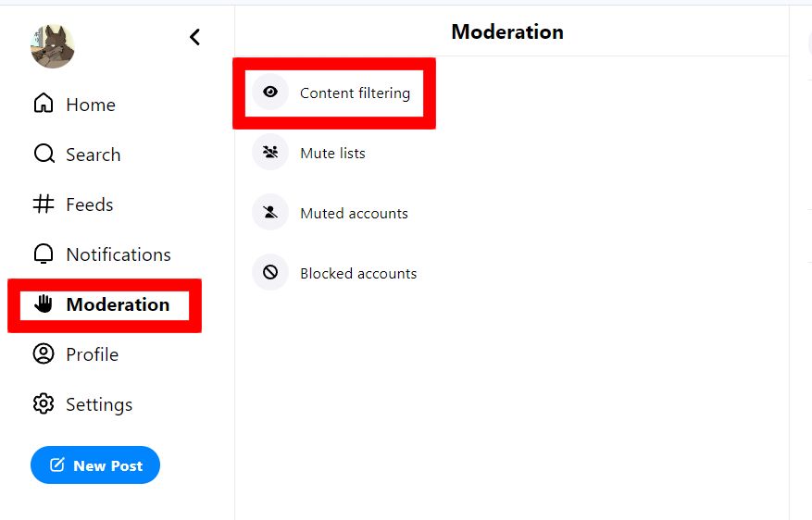Select Notifications in the sidebar

tap(119, 254)
